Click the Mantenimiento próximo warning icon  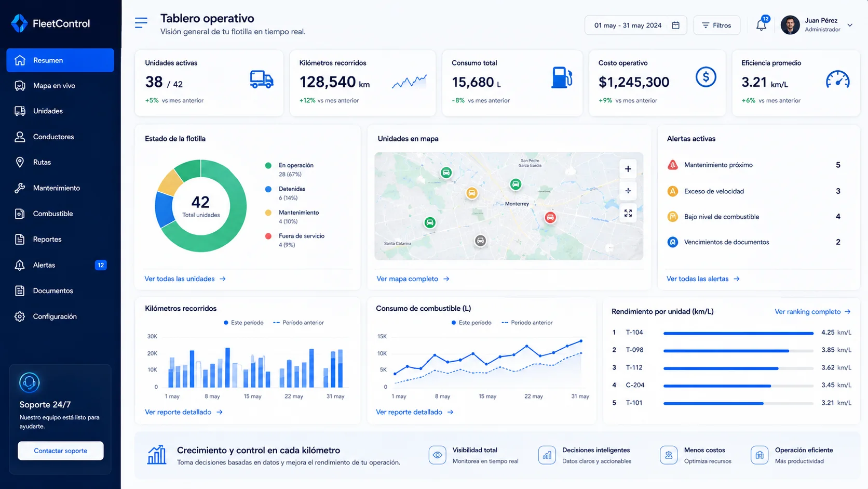(673, 165)
